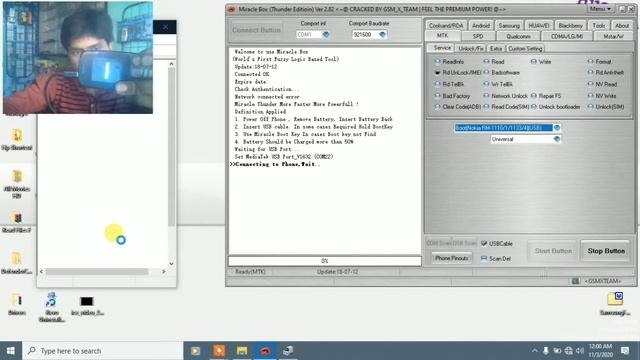The height and width of the screenshot is (360, 640).
Task: Open the Service sub-tab
Action: point(442,48)
